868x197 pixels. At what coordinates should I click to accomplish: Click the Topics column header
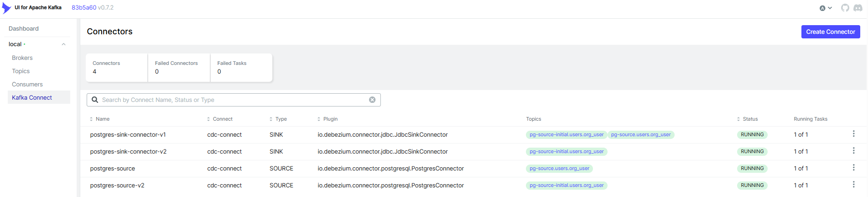[534, 119]
